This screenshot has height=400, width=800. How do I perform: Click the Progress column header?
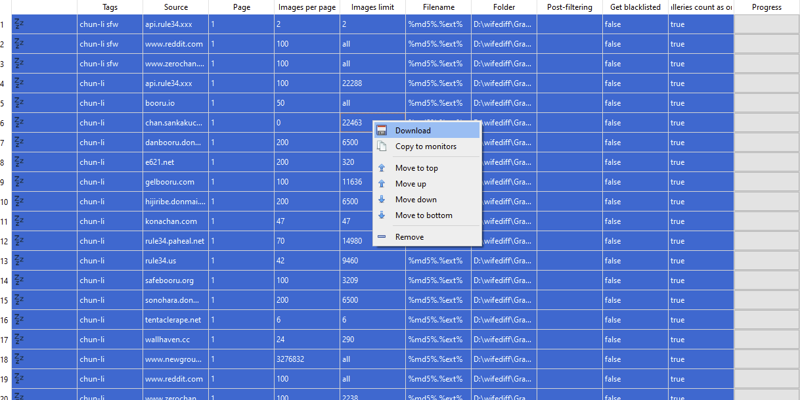point(767,7)
